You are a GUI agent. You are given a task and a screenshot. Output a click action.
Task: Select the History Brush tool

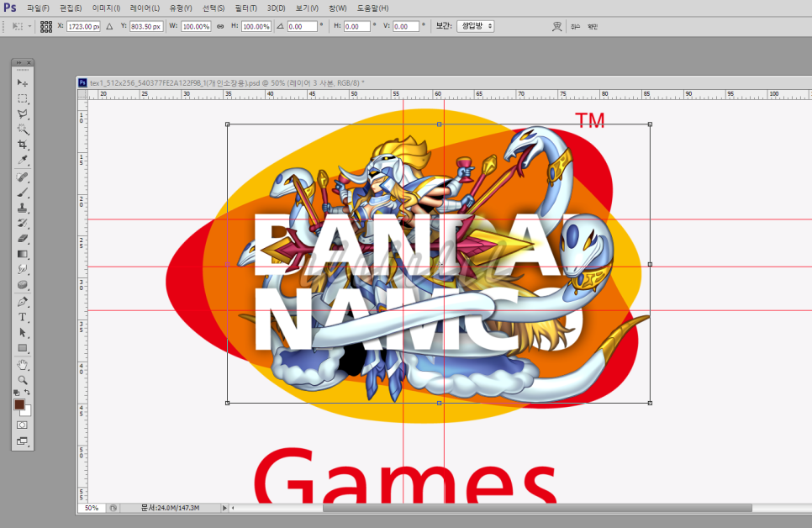coord(22,224)
